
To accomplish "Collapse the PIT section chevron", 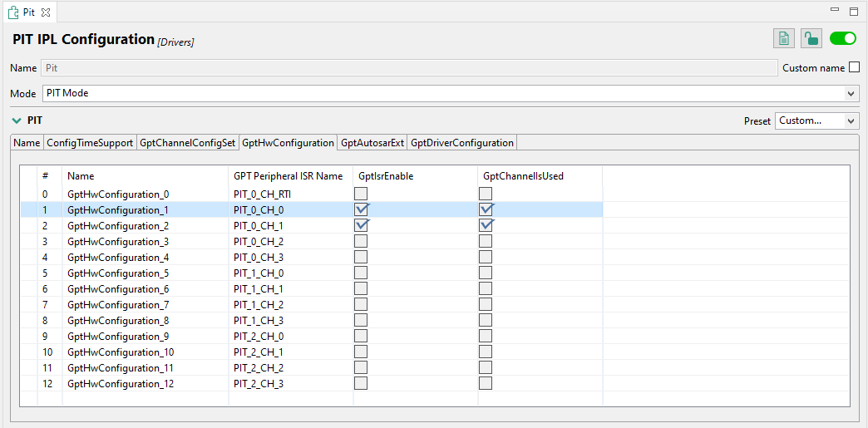I will (17, 121).
